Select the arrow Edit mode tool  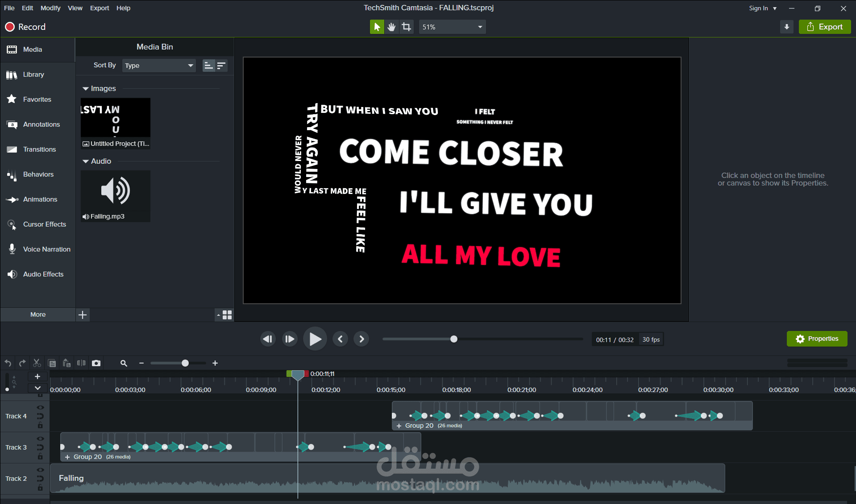[x=377, y=27]
